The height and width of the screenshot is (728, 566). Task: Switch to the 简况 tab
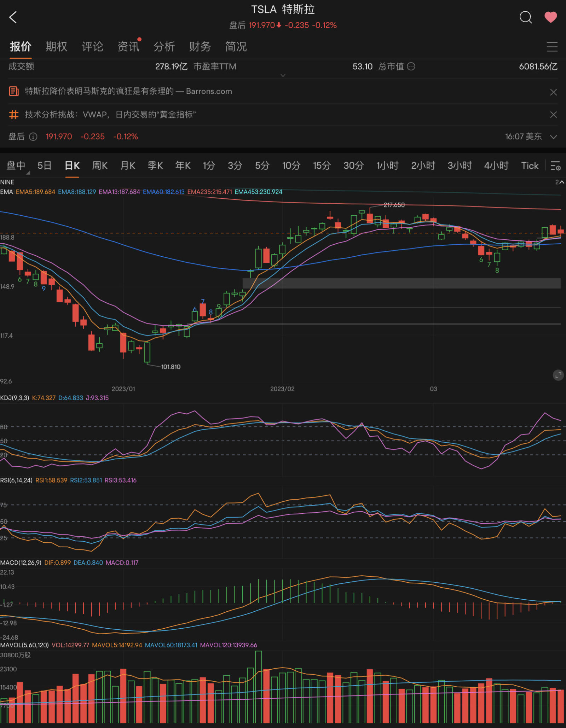tap(236, 47)
